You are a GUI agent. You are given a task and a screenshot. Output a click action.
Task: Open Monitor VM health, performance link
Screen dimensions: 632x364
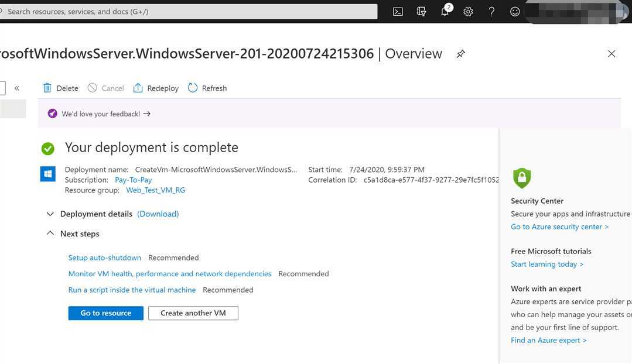(x=170, y=274)
